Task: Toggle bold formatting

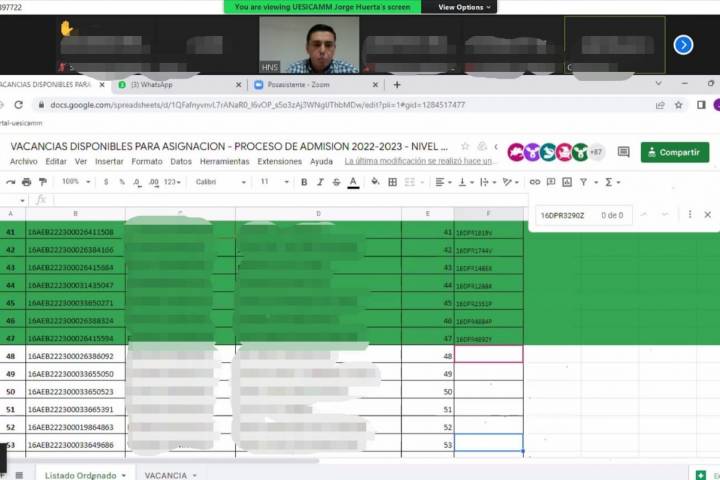Action: pyautogui.click(x=304, y=182)
